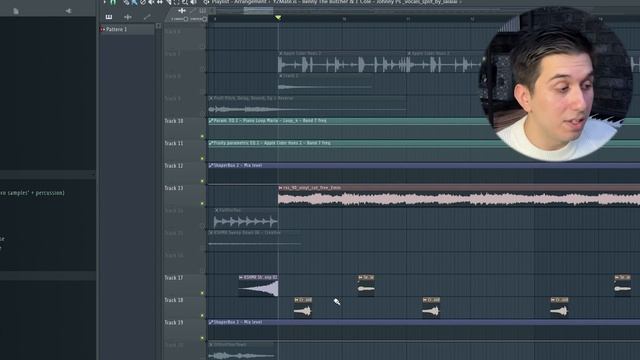Select the playback speaker tool in toolbar

pyautogui.click(x=193, y=2)
